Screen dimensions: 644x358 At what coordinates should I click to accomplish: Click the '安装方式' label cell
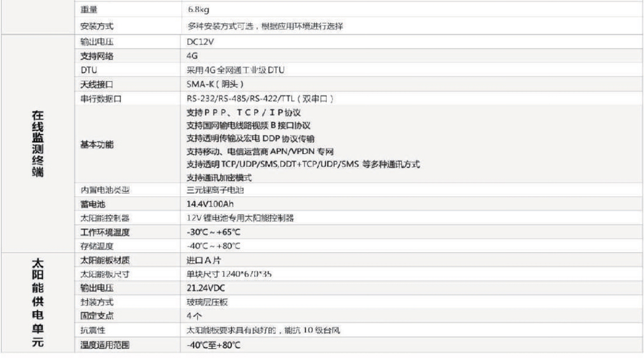coord(97,26)
